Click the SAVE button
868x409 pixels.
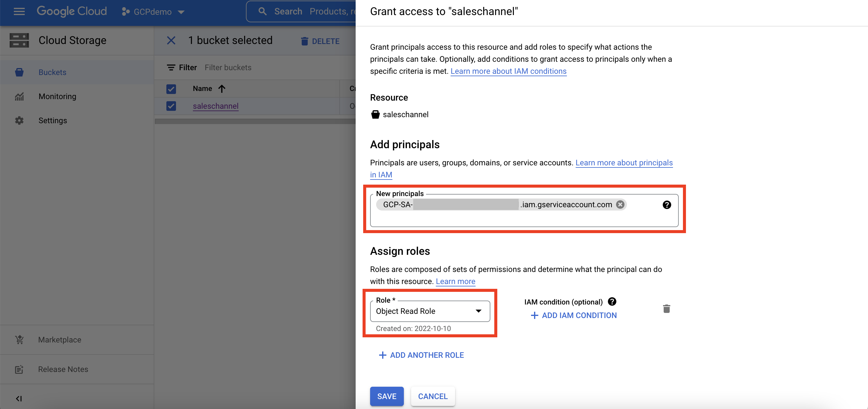[x=386, y=396]
